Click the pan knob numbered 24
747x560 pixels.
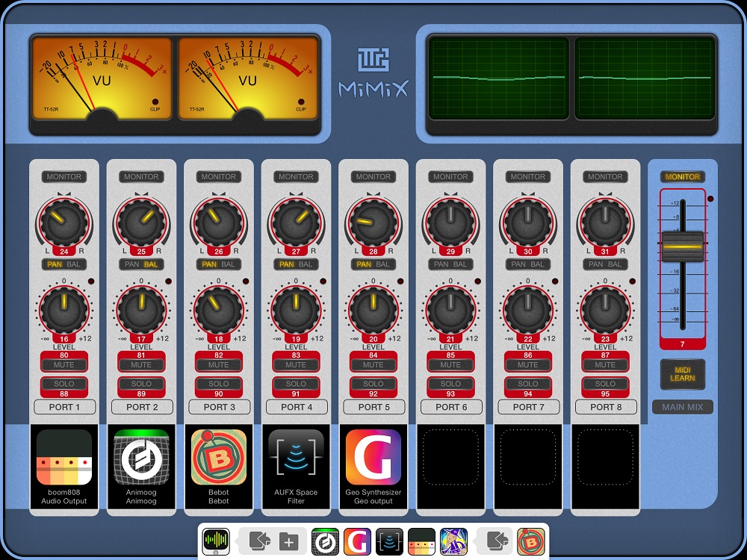(64, 223)
